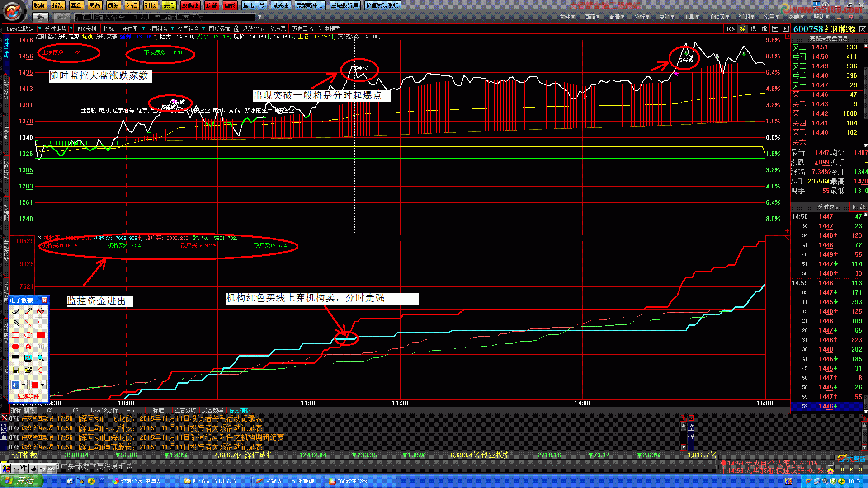Expand the 4图组合 dropdown arrow
The width and height of the screenshot is (868, 488).
[172, 28]
